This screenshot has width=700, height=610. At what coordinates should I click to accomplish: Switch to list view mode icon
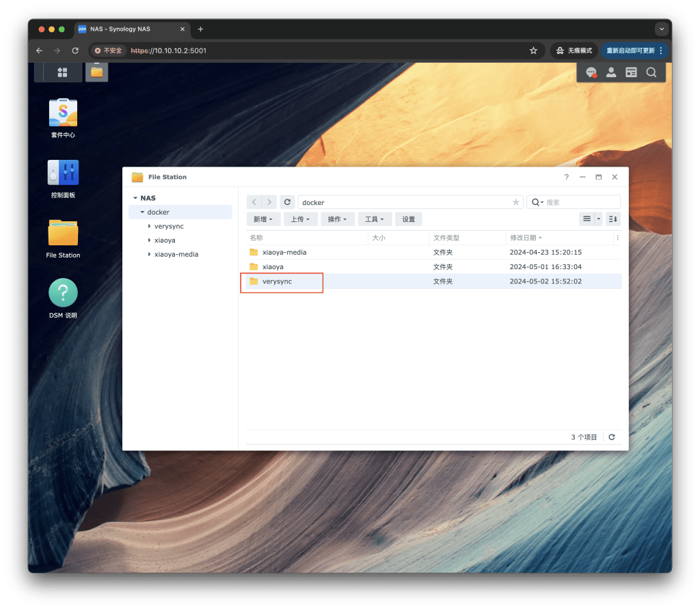tap(587, 219)
